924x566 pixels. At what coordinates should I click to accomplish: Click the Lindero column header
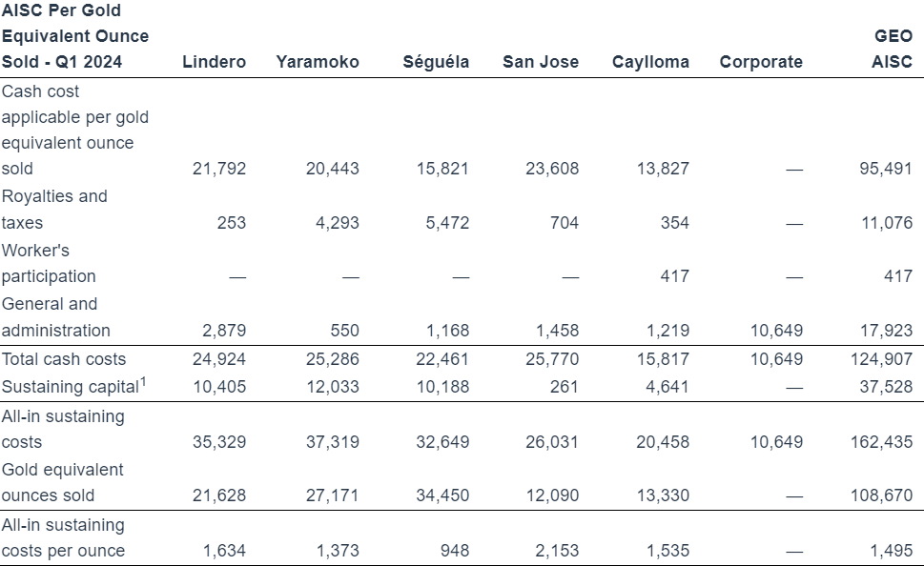point(214,62)
